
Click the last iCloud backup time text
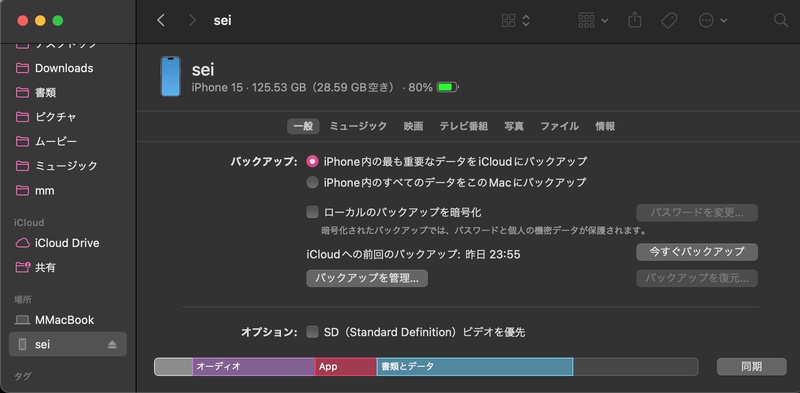point(413,254)
